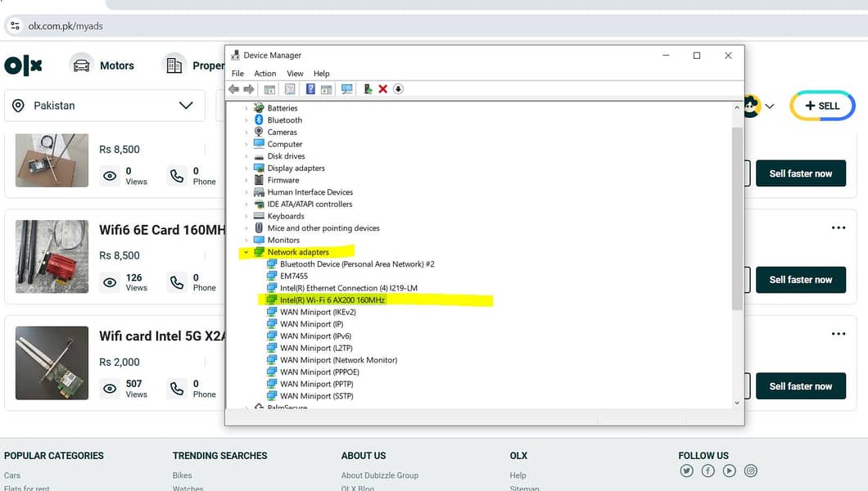Click the OLX logo
The width and height of the screenshot is (868, 491).
click(x=23, y=65)
